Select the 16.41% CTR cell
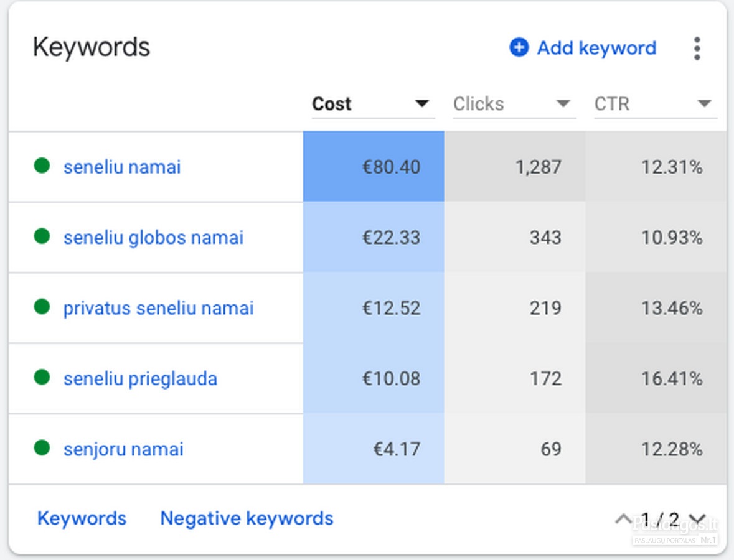The image size is (734, 560). [x=656, y=378]
